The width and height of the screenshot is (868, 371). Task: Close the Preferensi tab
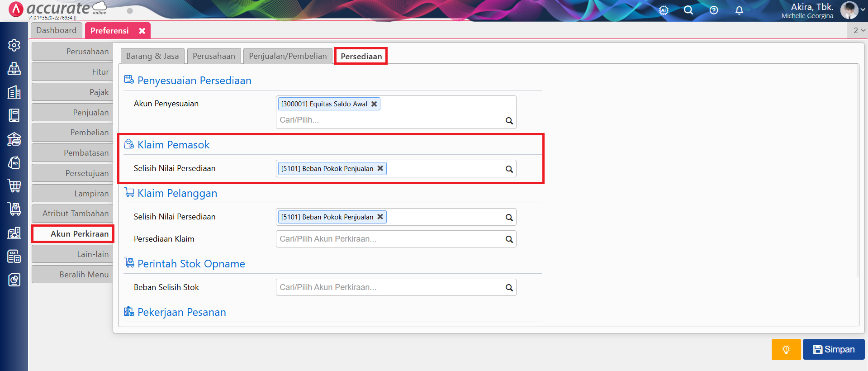(142, 31)
